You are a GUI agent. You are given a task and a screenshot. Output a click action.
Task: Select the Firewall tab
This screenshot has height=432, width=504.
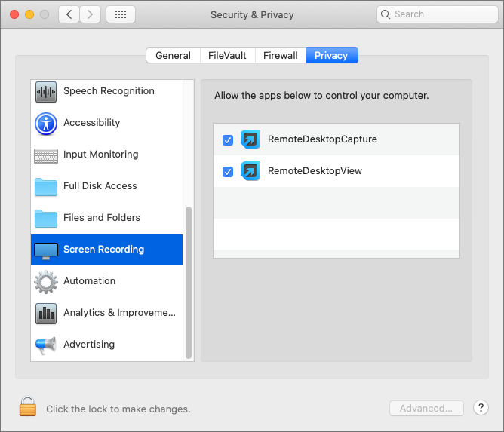(281, 55)
